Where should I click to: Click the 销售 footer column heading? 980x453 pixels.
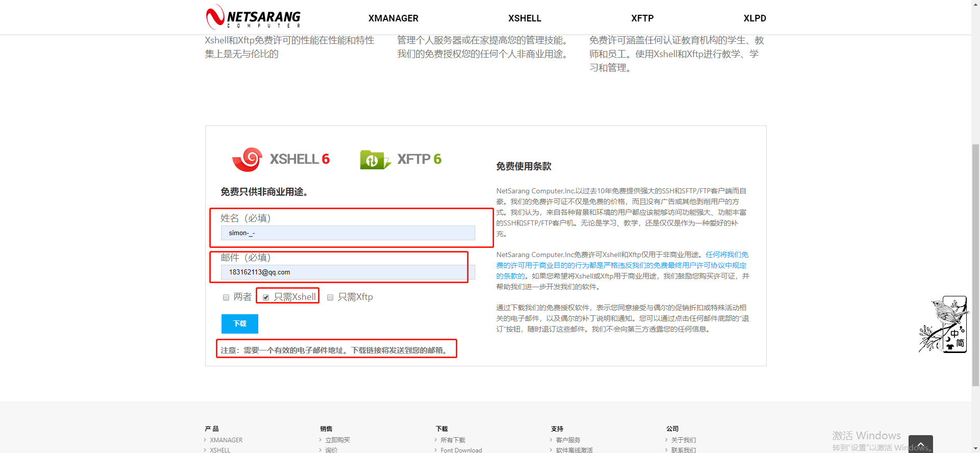(326, 429)
